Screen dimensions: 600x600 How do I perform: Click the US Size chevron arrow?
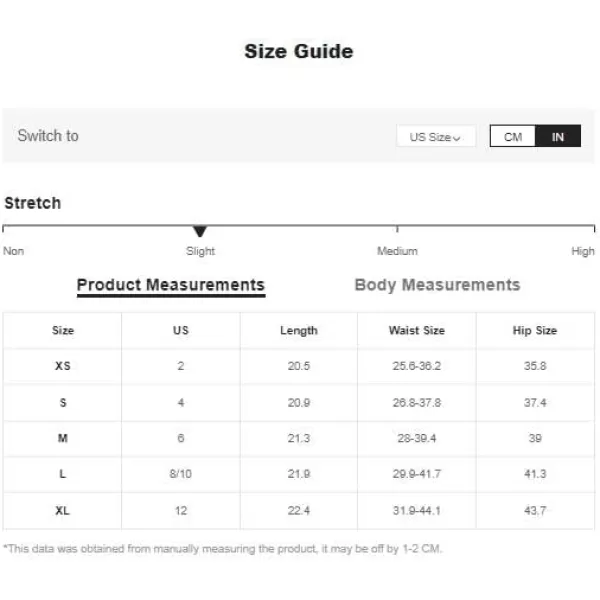point(456,138)
